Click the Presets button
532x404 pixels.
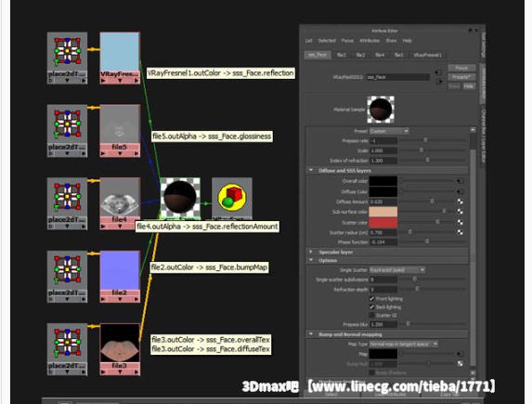pyautogui.click(x=461, y=77)
